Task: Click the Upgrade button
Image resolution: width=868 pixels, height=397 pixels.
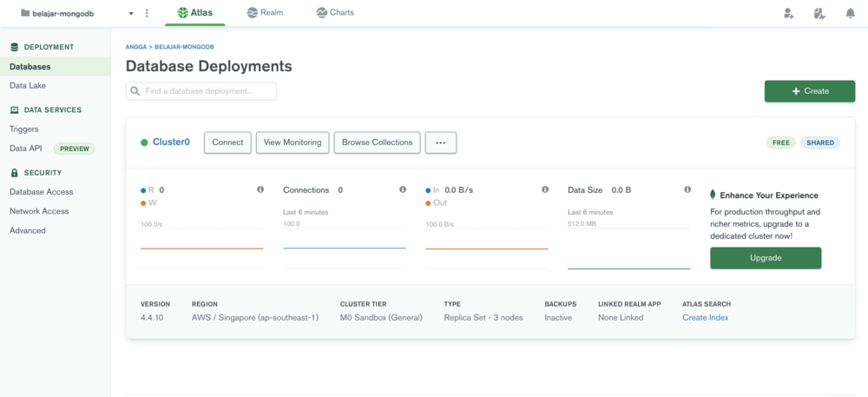Action: point(766,258)
